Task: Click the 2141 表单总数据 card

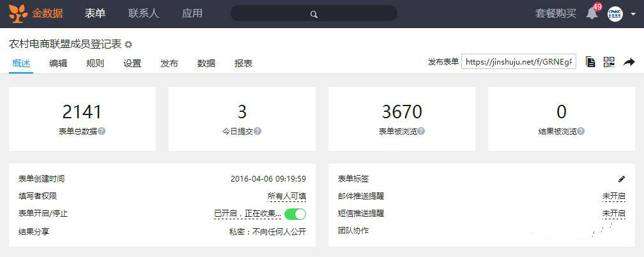Action: pos(82,119)
